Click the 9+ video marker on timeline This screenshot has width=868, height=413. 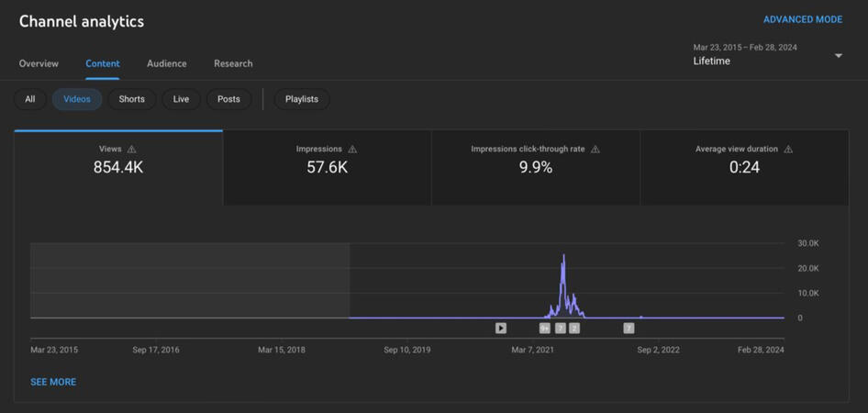pyautogui.click(x=545, y=328)
